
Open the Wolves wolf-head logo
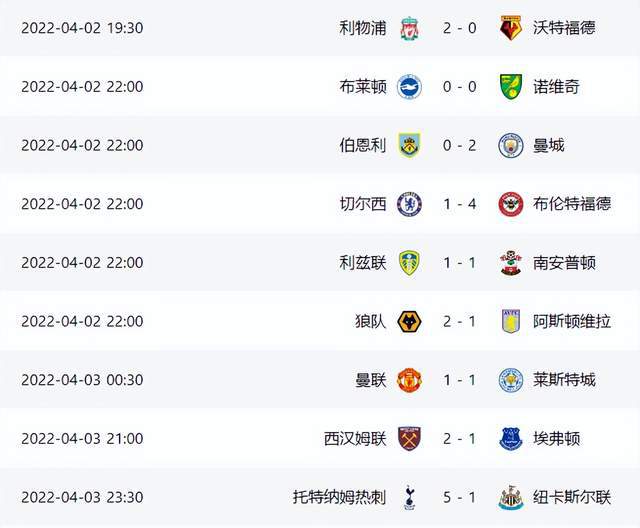tap(409, 322)
